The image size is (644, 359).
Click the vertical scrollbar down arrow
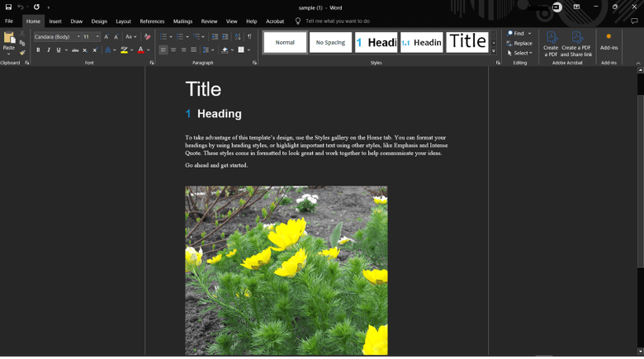641,352
